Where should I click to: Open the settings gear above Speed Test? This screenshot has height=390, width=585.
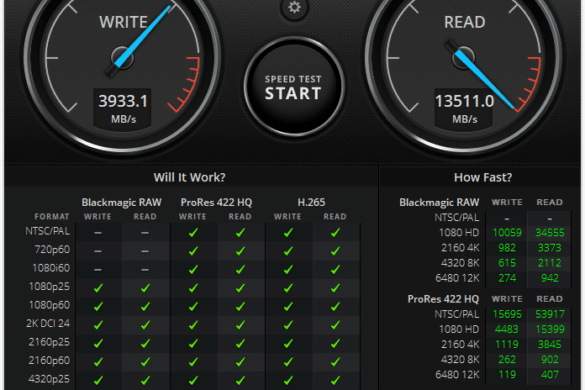(294, 7)
